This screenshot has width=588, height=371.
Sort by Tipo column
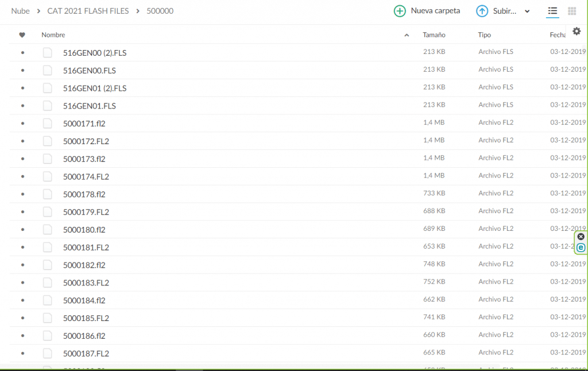click(484, 35)
